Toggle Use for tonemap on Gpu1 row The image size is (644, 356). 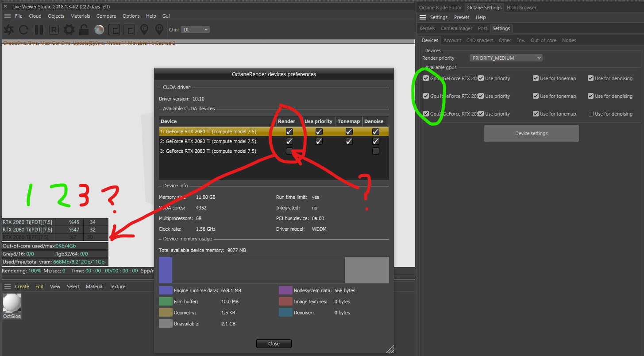point(536,96)
